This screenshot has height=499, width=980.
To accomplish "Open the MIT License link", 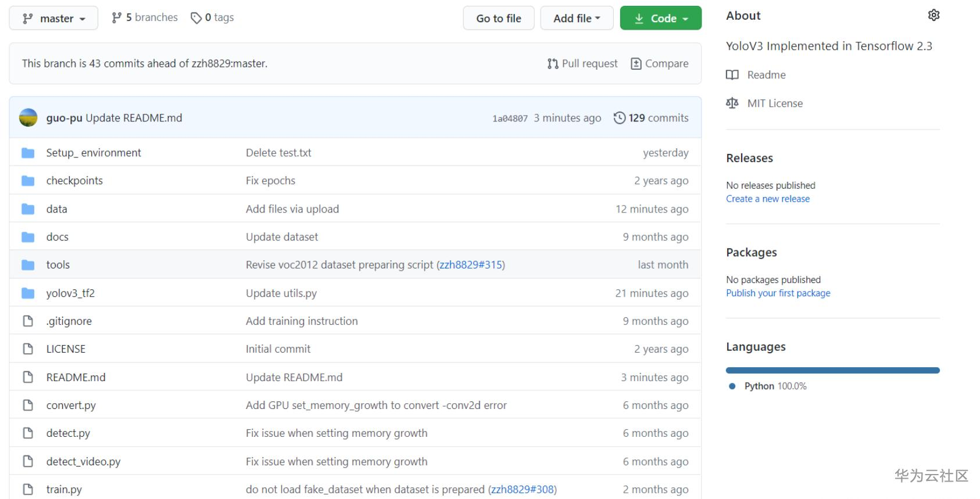I will [775, 103].
